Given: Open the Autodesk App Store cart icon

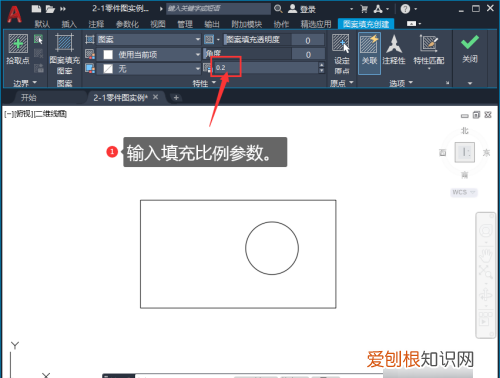Looking at the screenshot, I should (364, 9).
